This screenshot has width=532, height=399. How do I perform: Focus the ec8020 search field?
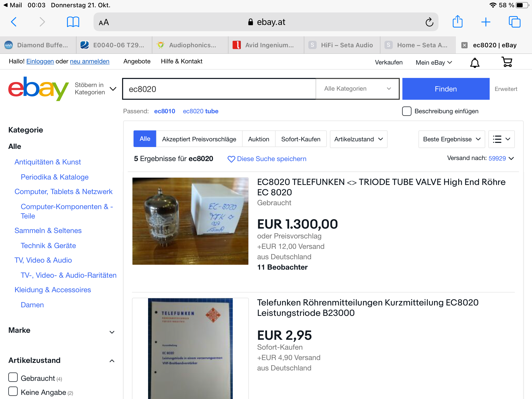point(219,89)
